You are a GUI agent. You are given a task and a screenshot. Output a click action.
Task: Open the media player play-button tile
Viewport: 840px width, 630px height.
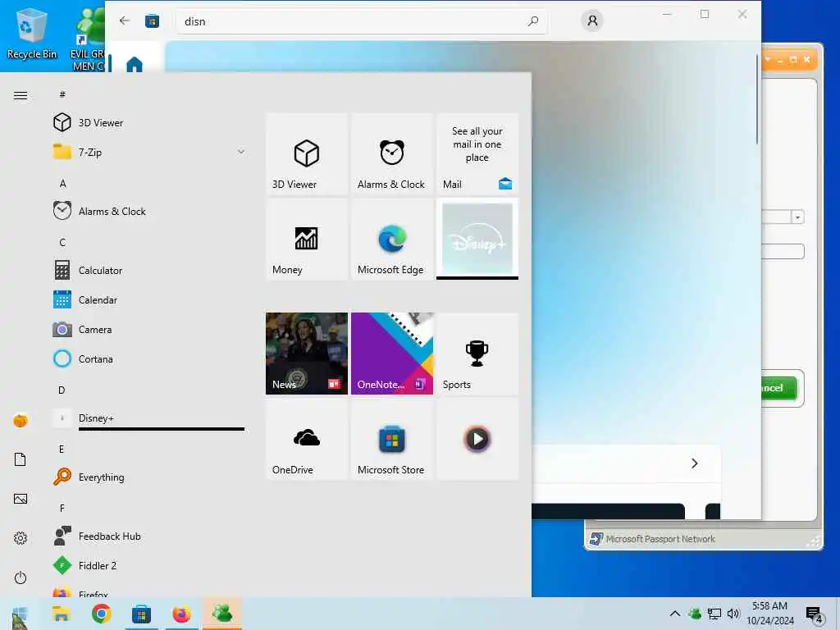pos(477,440)
